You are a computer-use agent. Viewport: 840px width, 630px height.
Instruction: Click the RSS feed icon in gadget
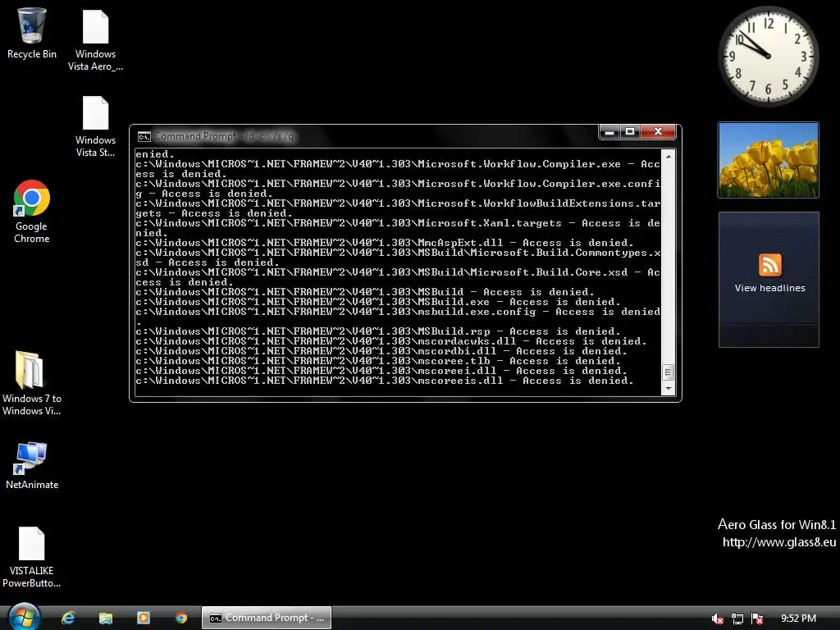point(769,265)
